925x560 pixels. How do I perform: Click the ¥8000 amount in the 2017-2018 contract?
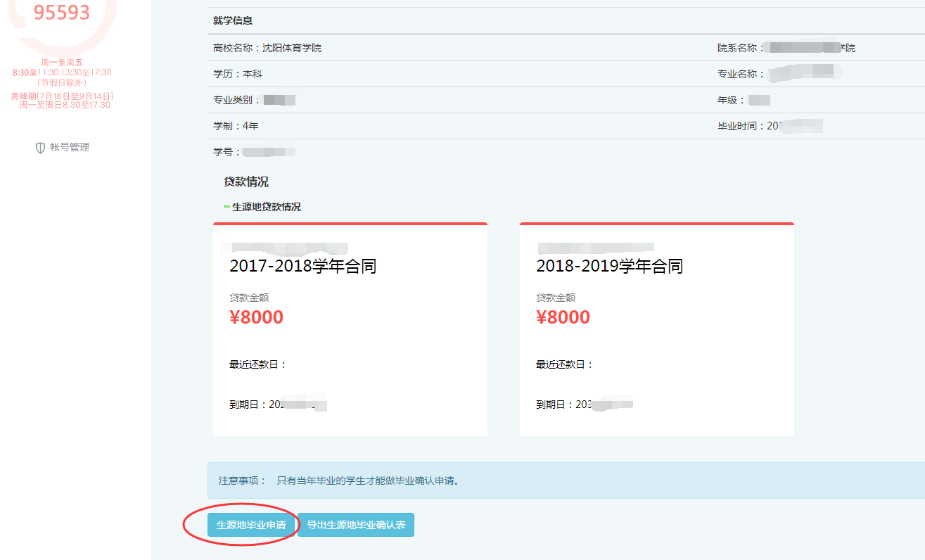click(x=256, y=317)
